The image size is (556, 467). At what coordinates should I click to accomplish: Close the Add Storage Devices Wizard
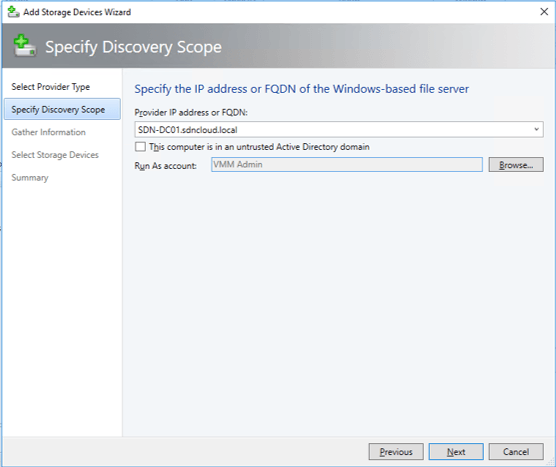point(544,12)
